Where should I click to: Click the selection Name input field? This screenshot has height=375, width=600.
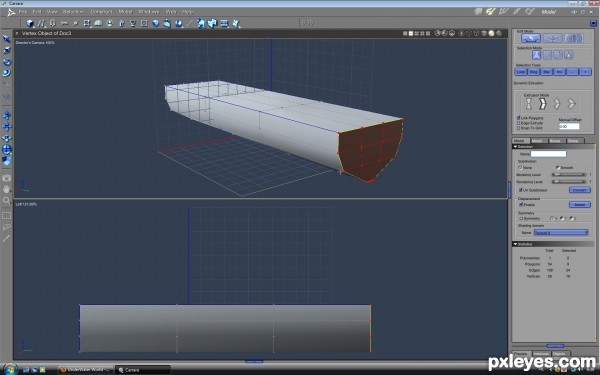click(x=548, y=154)
